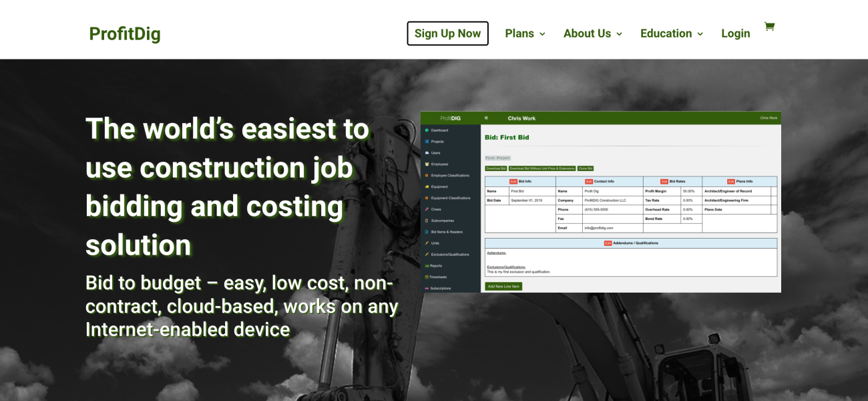Click the Overhead Rate label
The image size is (868, 401).
point(657,209)
